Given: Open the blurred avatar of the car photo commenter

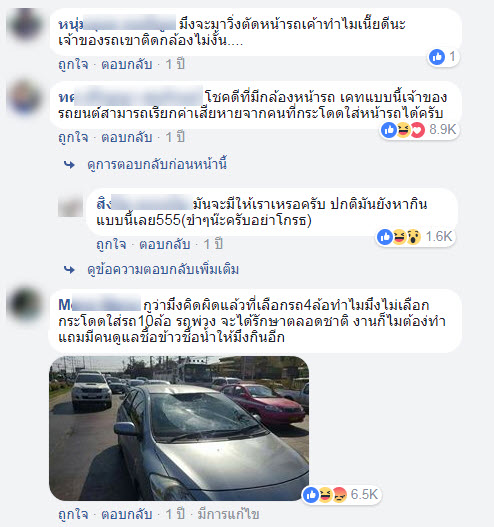Looking at the screenshot, I should 24,304.
